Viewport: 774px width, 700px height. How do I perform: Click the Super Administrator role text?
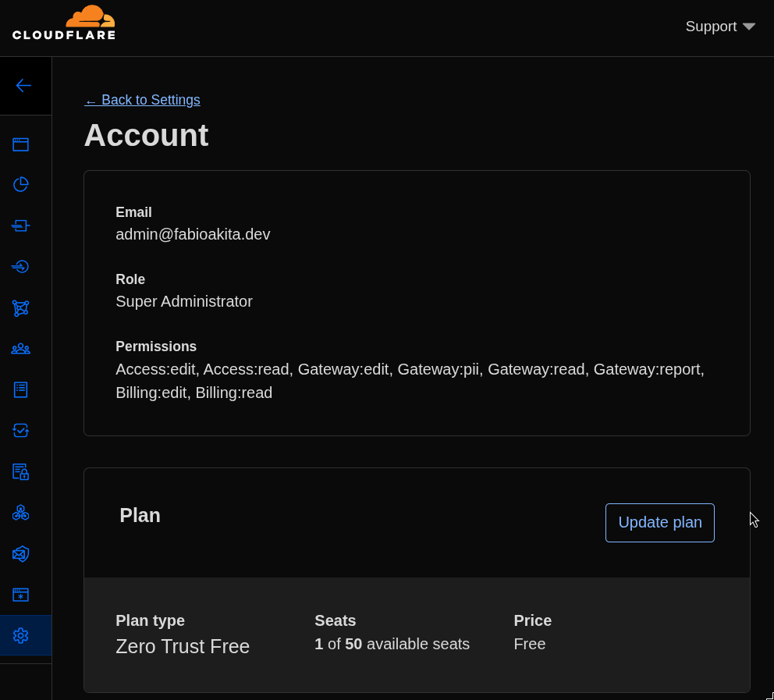pyautogui.click(x=184, y=301)
